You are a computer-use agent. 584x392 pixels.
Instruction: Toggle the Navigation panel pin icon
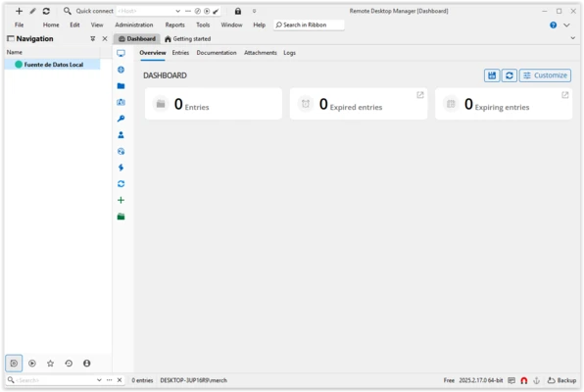93,39
